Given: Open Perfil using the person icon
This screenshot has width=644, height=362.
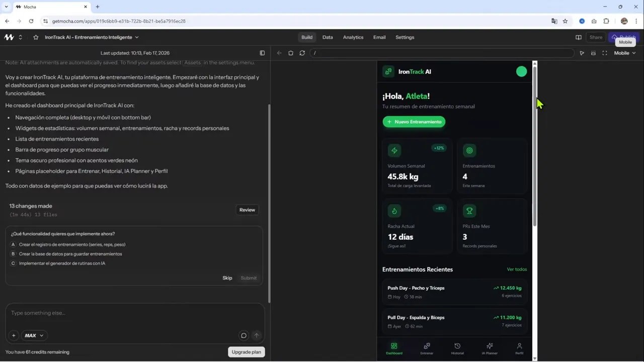Looking at the screenshot, I should (519, 345).
